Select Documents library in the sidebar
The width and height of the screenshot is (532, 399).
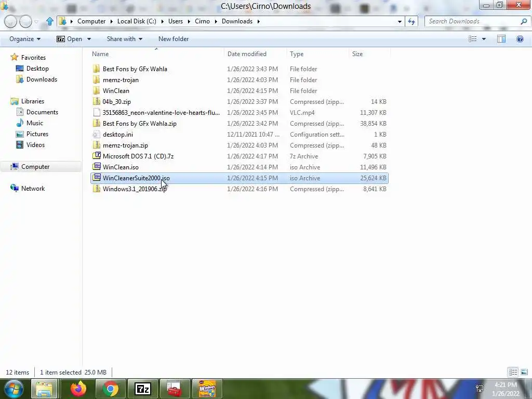tap(42, 112)
